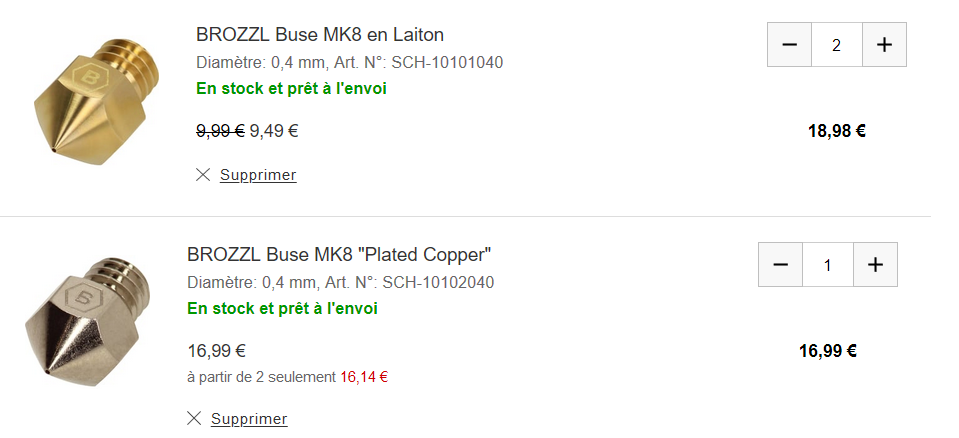Click the article number SCH-10102040 text
Screen dimensions: 959x438
(438, 283)
